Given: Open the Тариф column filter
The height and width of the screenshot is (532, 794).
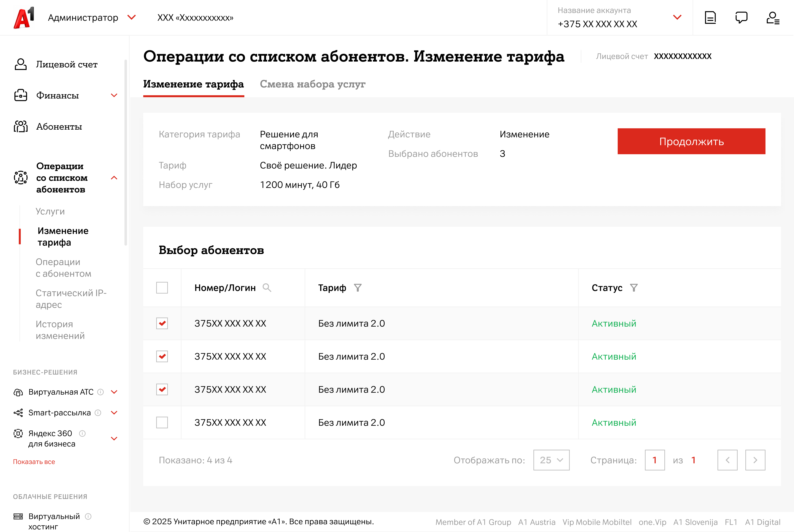Looking at the screenshot, I should (x=358, y=288).
